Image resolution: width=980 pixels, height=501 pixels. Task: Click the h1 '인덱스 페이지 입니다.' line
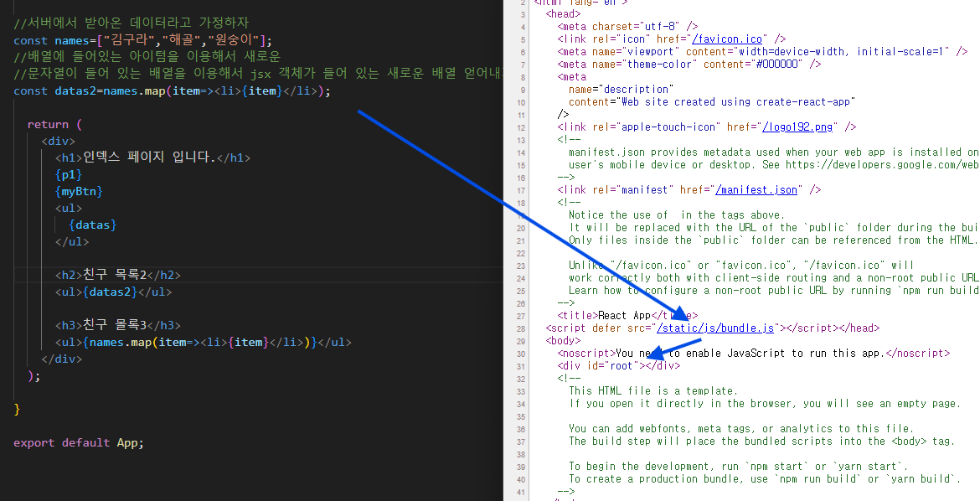[x=152, y=158]
